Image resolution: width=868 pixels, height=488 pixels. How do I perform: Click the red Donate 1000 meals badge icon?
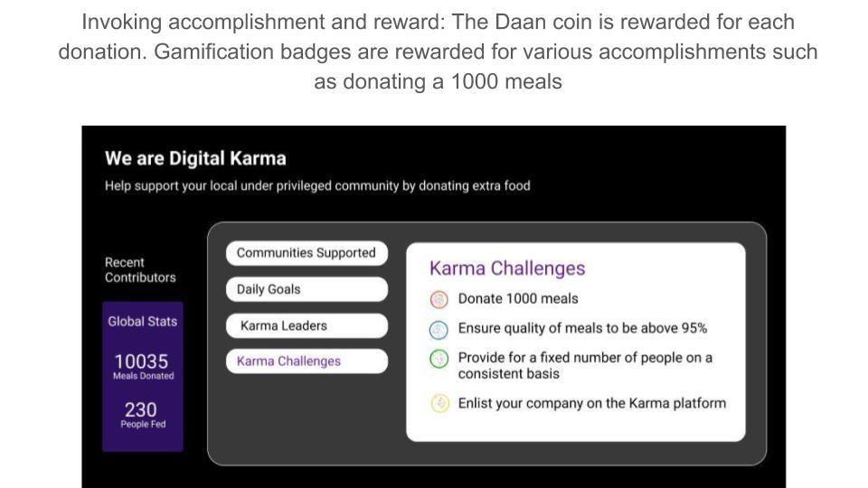point(439,299)
